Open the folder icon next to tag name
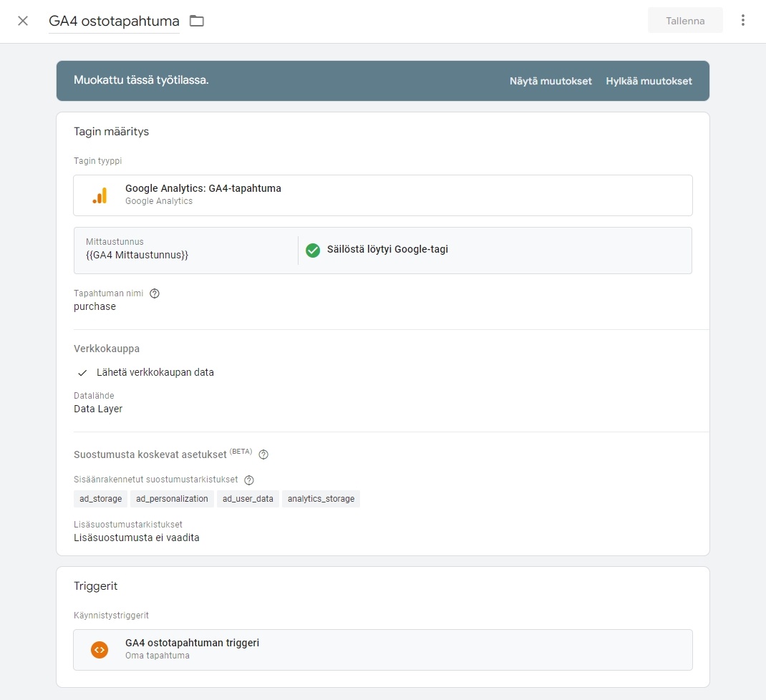 196,21
